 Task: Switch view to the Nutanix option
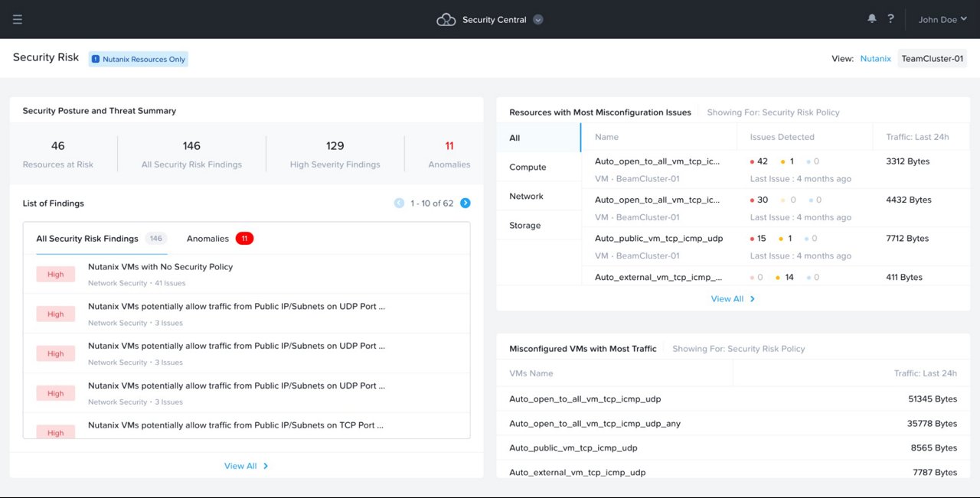875,58
